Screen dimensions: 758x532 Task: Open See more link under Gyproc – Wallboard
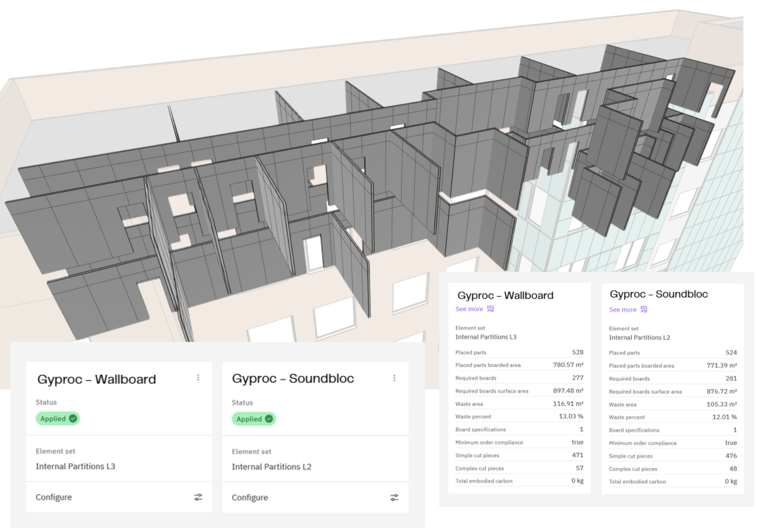pos(469,309)
